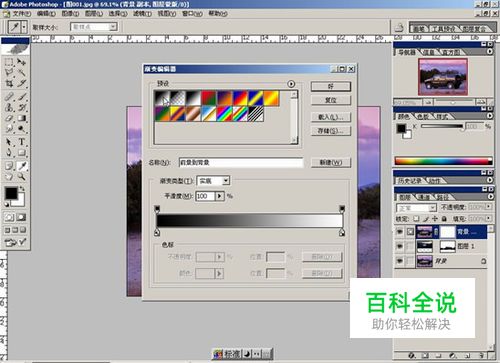The width and height of the screenshot is (500, 363).
Task: Click the gradient name 名称 input field
Action: pyautogui.click(x=241, y=163)
